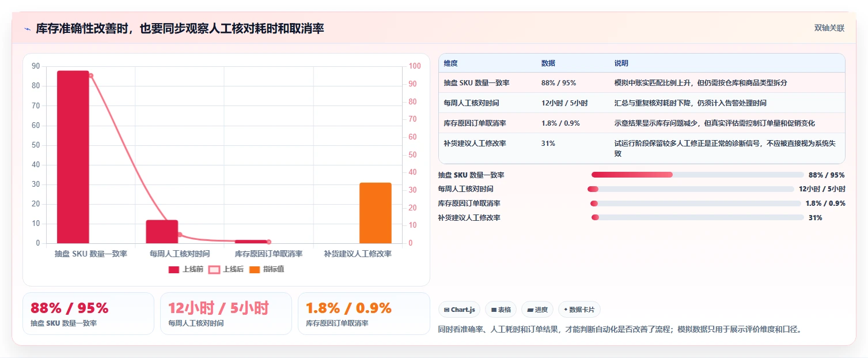This screenshot has width=868, height=358.
Task: Click the panel title about 库存准确性改善
Action: pyautogui.click(x=180, y=28)
